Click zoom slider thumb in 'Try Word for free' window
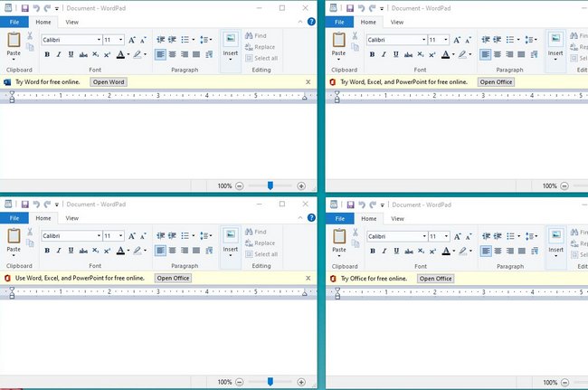Screen dimensions: 588x390 pos(270,185)
